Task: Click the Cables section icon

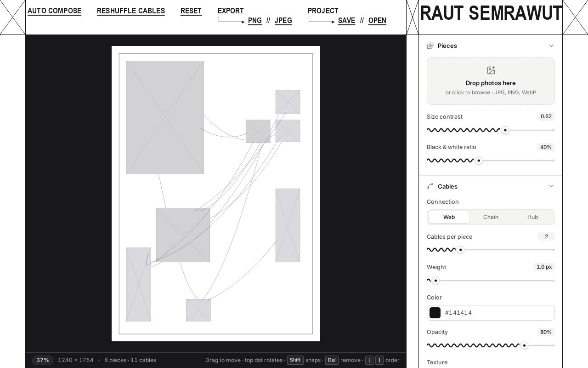Action: (430, 186)
